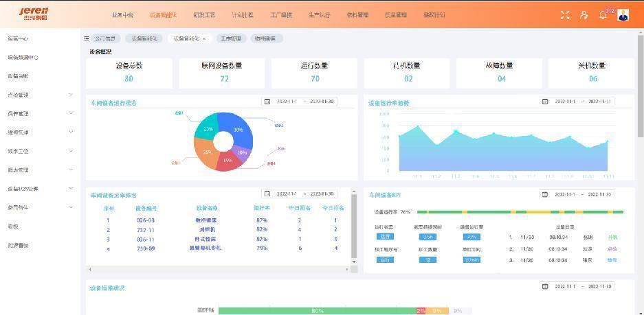Open the user profile icon in header

[x=584, y=15]
